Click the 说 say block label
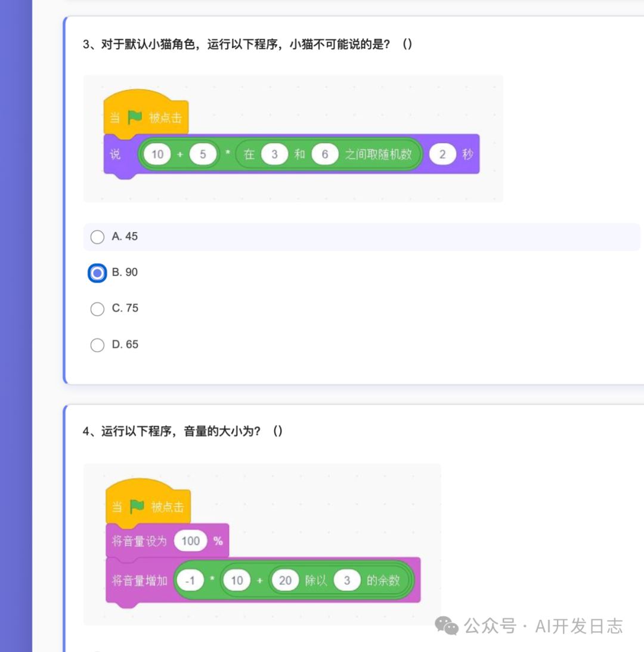644x652 pixels. pyautogui.click(x=115, y=154)
